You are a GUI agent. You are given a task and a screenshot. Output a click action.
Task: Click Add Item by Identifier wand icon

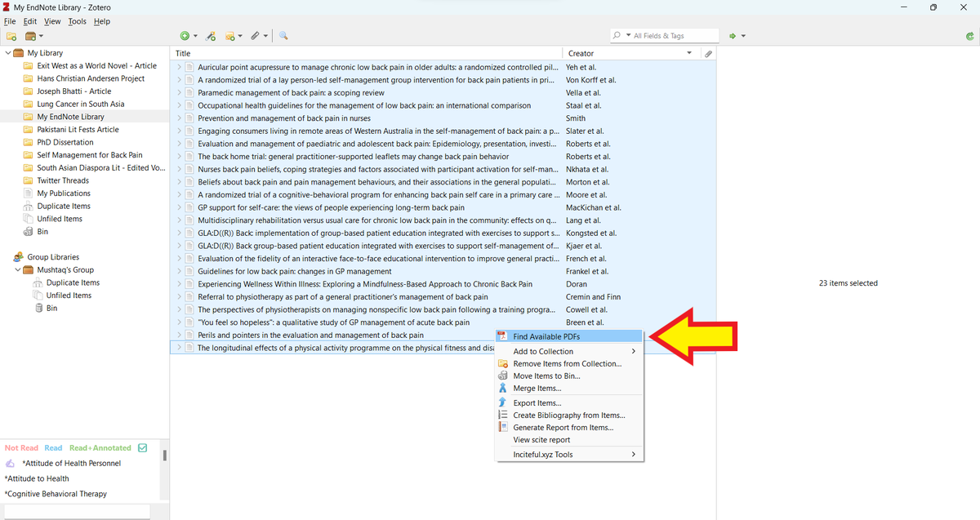[x=211, y=36]
